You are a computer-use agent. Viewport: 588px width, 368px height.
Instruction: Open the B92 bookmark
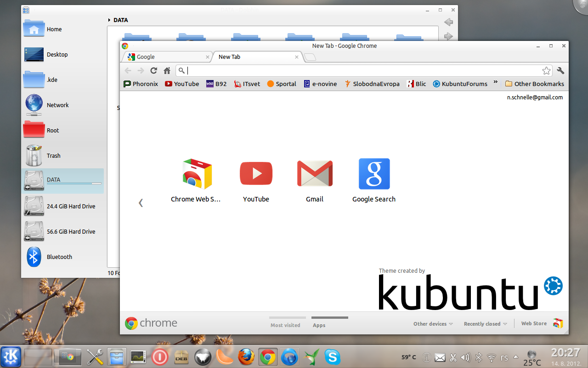point(216,84)
